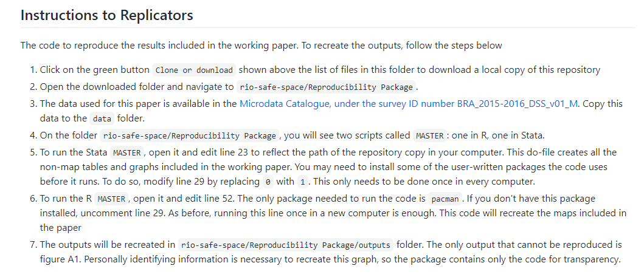Click the 'Clone or download' code label
This screenshot has width=644, height=277.
pyautogui.click(x=194, y=70)
